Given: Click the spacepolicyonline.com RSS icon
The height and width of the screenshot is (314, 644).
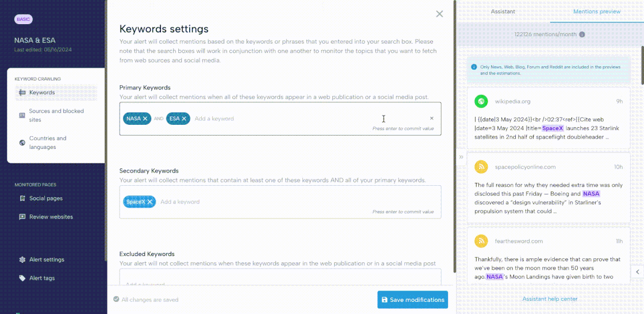Looking at the screenshot, I should (481, 167).
